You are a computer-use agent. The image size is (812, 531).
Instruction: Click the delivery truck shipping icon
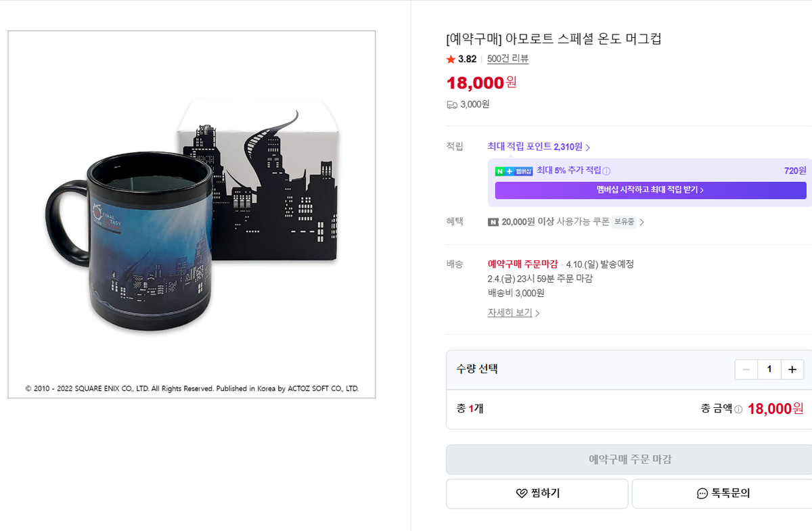pyautogui.click(x=451, y=104)
